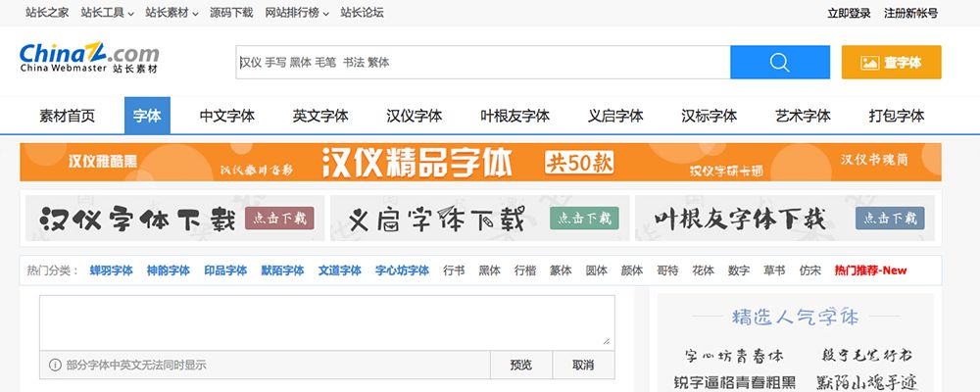Open 数字 category
Viewport: 980px width, 392px height.
(739, 270)
